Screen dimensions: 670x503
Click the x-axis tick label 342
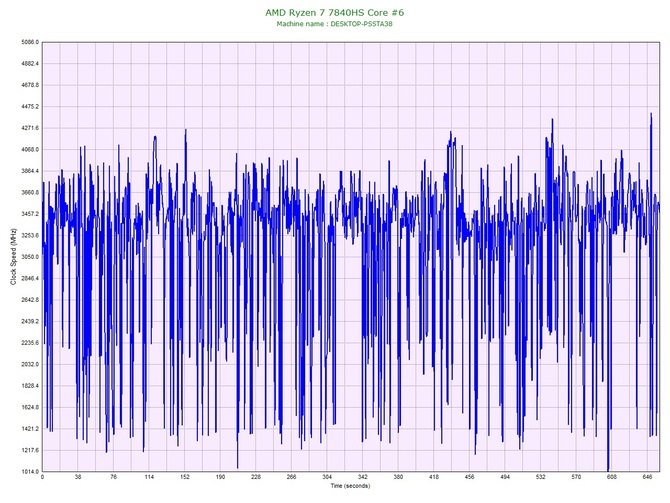(362, 477)
